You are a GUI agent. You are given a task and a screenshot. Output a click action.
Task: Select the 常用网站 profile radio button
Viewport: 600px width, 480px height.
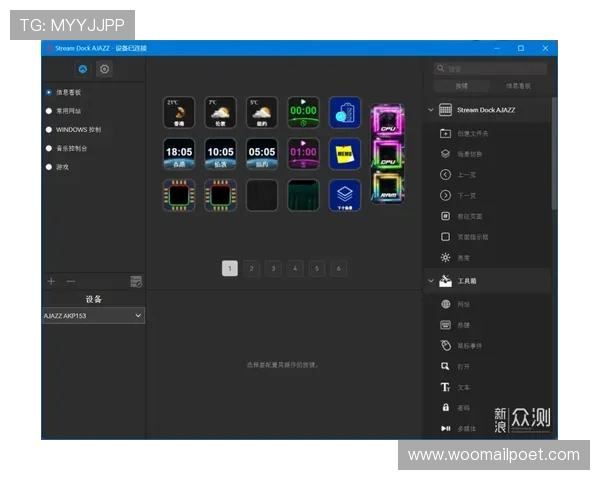(x=49, y=111)
